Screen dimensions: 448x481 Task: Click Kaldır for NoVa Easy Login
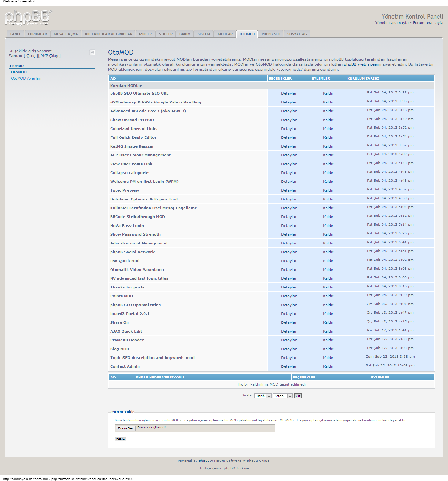(328, 226)
